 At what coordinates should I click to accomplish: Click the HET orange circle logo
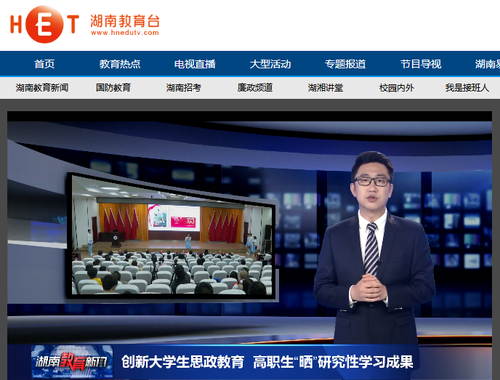coord(44,24)
